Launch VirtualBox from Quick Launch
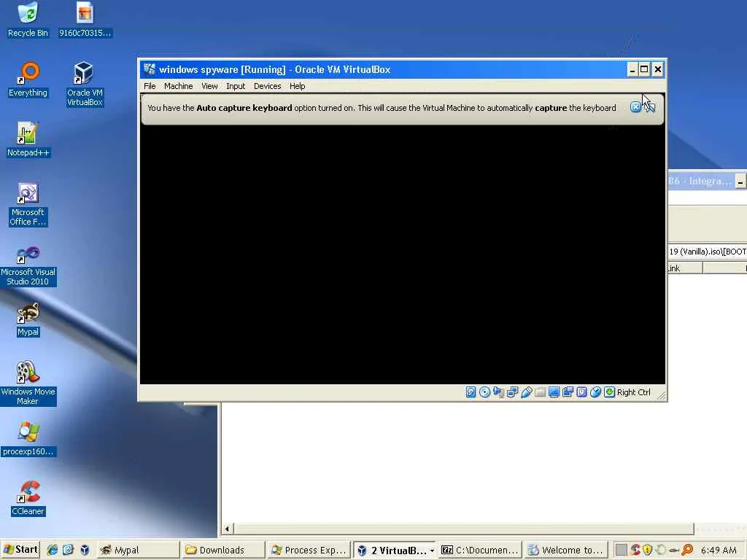 pyautogui.click(x=85, y=550)
